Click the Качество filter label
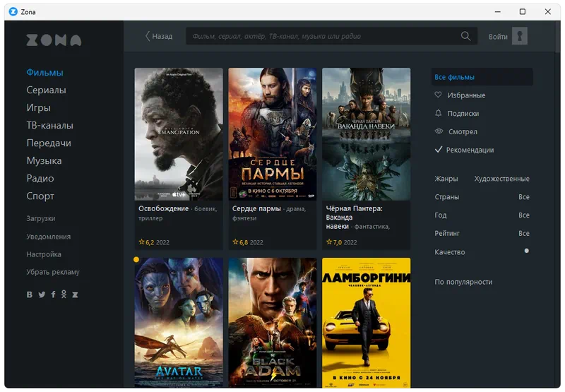 coord(449,252)
